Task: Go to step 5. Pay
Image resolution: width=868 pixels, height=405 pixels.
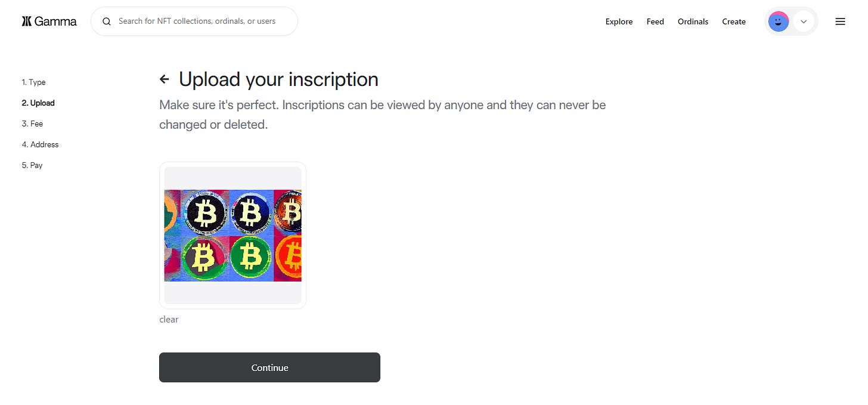Action: 32,165
